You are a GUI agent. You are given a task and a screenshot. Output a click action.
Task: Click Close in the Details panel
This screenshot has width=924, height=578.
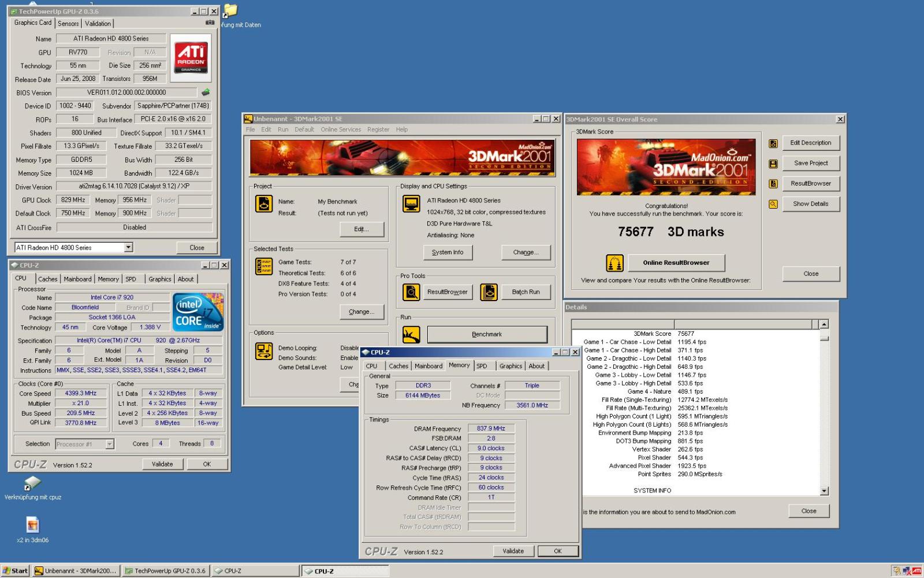click(x=808, y=511)
